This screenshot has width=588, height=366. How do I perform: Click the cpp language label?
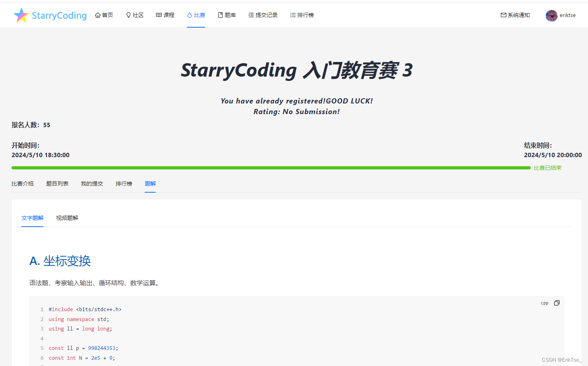tap(544, 303)
